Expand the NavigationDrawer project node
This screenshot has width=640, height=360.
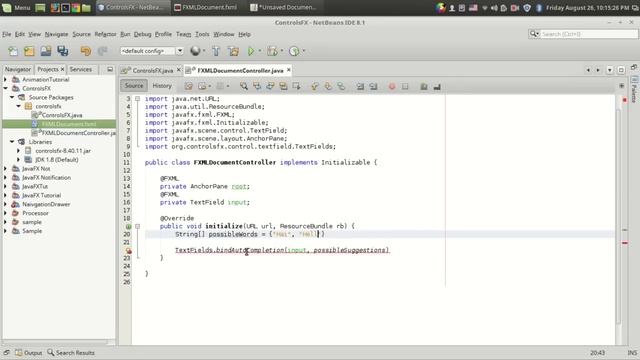click(x=5, y=204)
